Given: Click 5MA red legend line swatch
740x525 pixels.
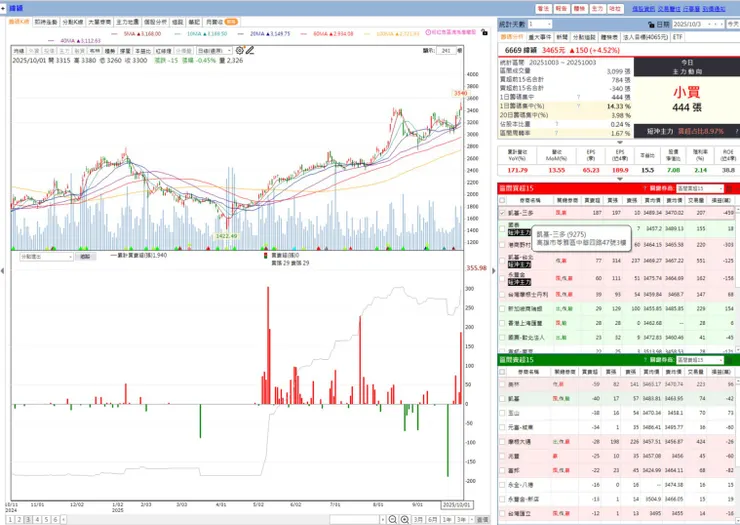Looking at the screenshot, I should coord(115,34).
